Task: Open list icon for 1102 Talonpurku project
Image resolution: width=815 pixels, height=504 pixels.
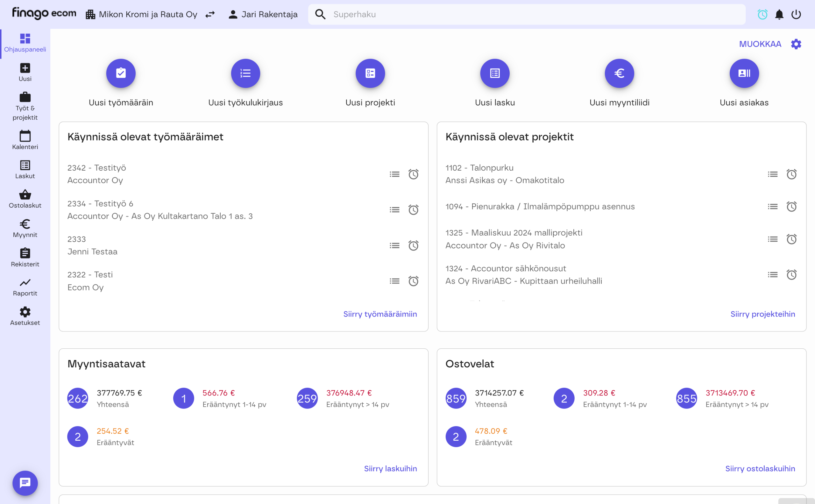Action: coord(772,174)
